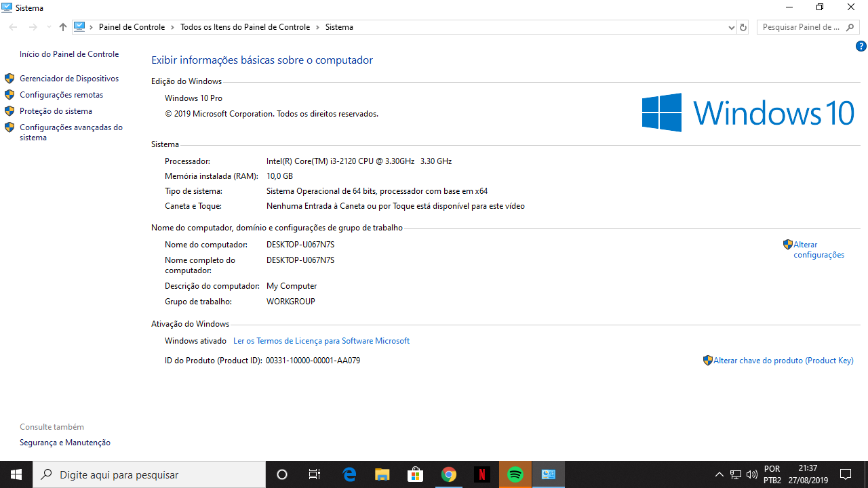Open Gerenciador de Dispositivos

coord(69,79)
